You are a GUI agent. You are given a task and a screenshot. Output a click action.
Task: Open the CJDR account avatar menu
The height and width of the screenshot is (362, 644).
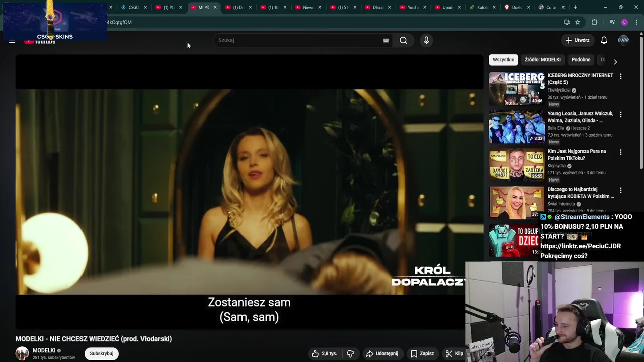[623, 40]
